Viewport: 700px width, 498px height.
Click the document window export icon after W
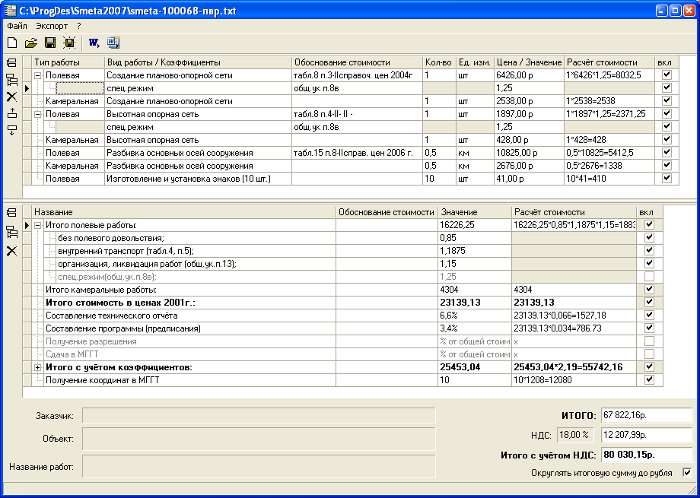(113, 43)
